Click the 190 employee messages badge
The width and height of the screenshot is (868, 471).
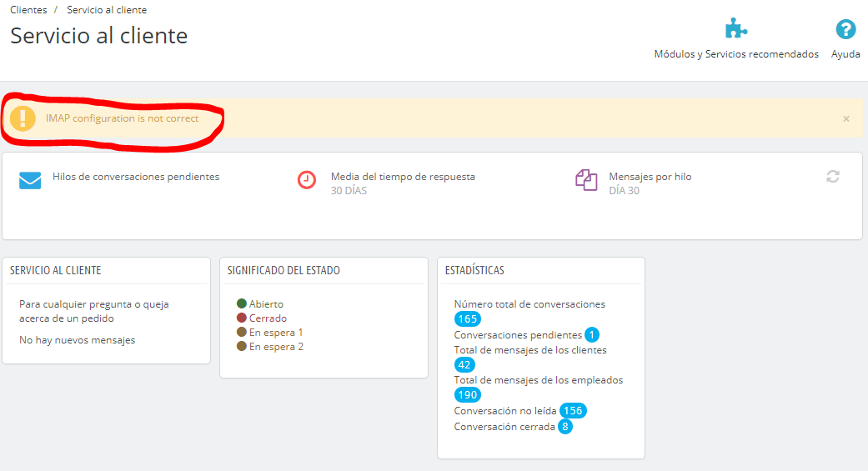point(467,394)
